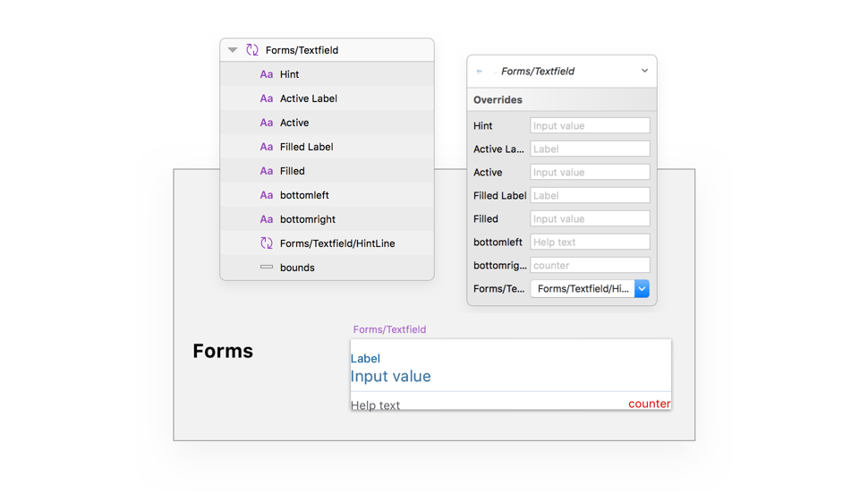Open the Forms/Textfield/Hi... symbol override dropdown
868x502 pixels.
[590, 288]
